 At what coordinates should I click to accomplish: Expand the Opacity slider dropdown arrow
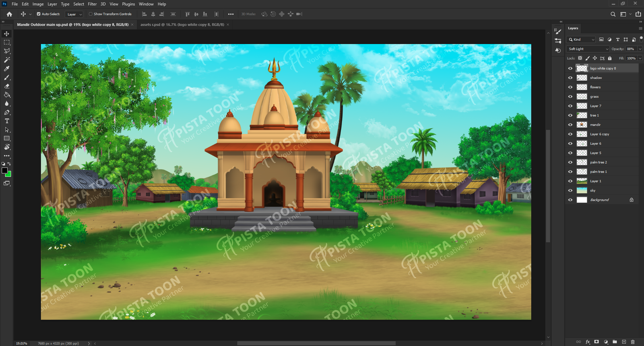coord(640,49)
